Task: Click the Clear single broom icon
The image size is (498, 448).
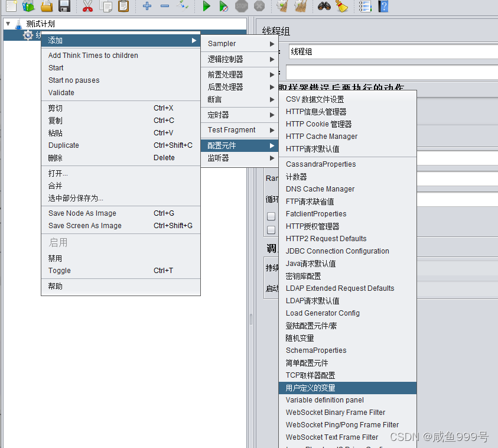Action: tap(282, 6)
